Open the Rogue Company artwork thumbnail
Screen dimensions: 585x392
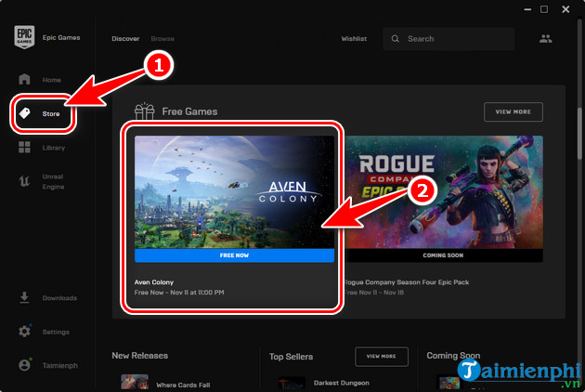(x=443, y=192)
